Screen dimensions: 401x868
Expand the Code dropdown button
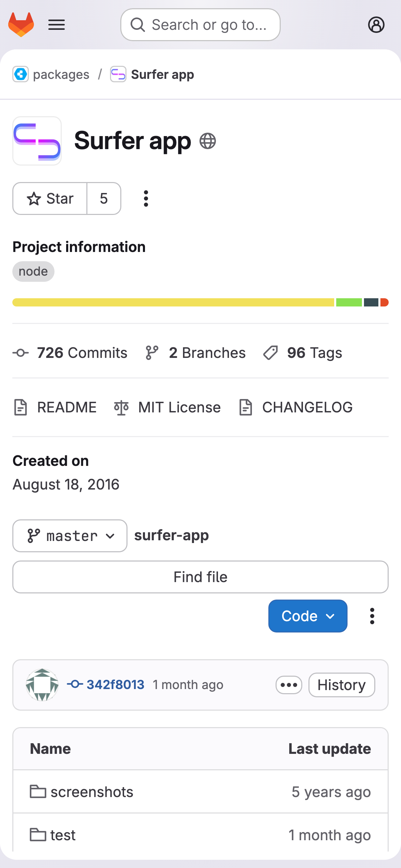coord(307,616)
